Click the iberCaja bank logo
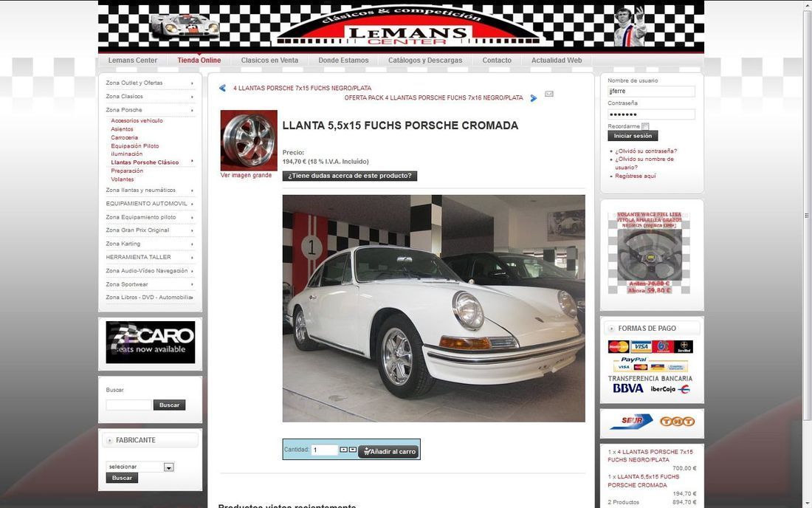The width and height of the screenshot is (812, 508). 670,389
